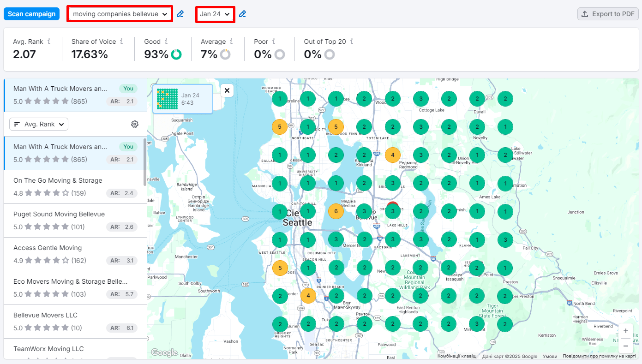Click the 17.63% share of voice value

pos(90,54)
